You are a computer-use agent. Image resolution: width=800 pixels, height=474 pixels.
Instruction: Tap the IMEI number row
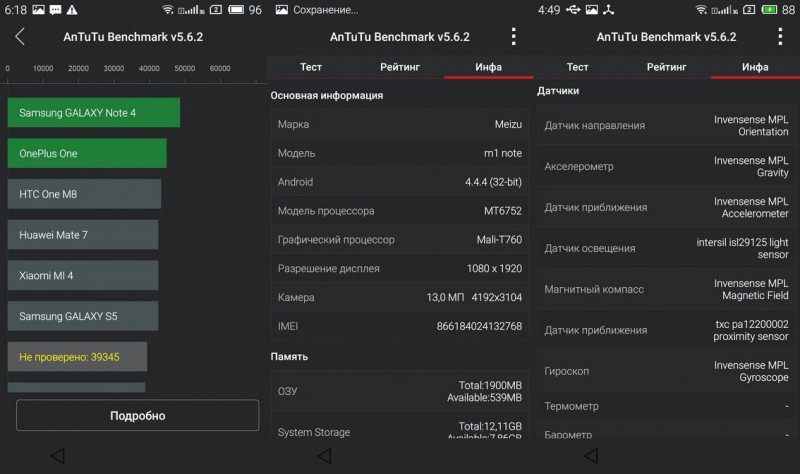[399, 327]
